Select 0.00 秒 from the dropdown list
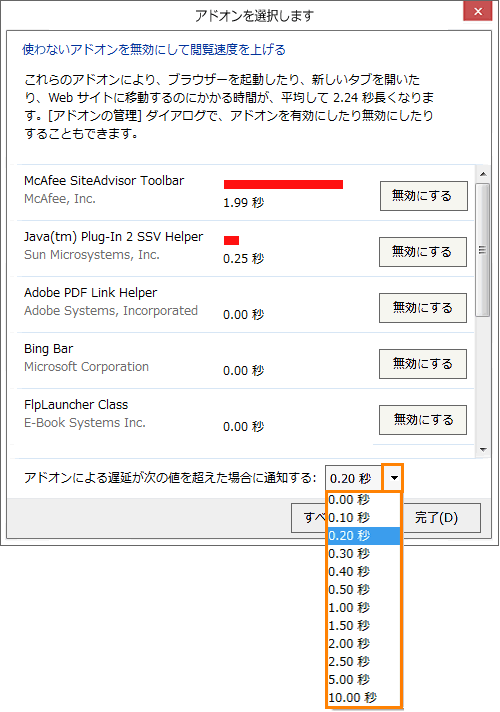 tap(364, 500)
